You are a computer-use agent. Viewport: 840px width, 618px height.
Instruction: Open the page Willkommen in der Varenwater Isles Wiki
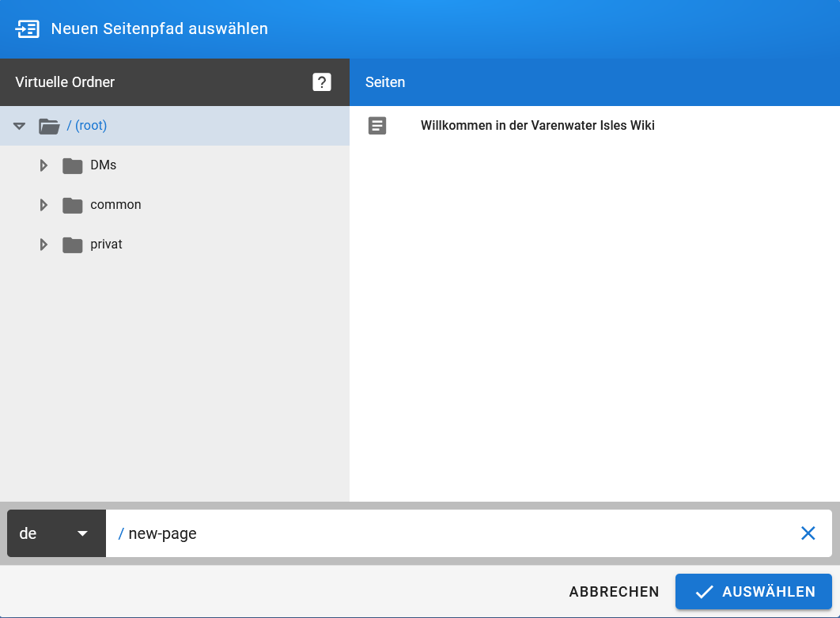(539, 125)
